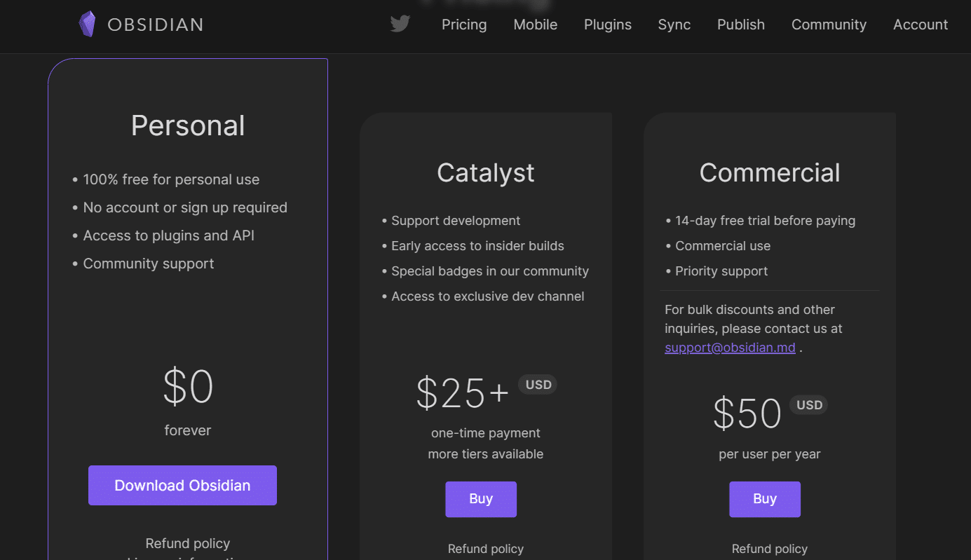
Task: Open the Pricing nav item
Action: tap(464, 25)
